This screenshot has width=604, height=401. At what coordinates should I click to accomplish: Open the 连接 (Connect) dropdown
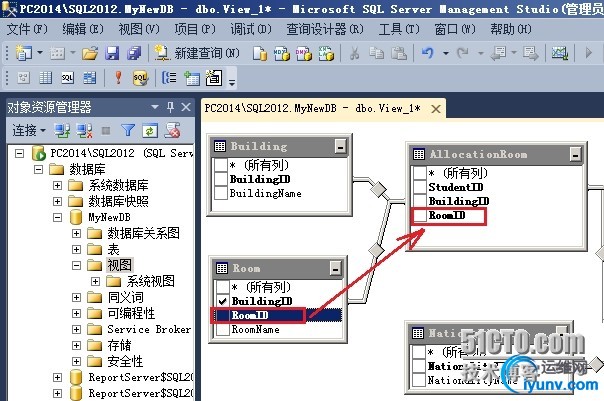29,131
